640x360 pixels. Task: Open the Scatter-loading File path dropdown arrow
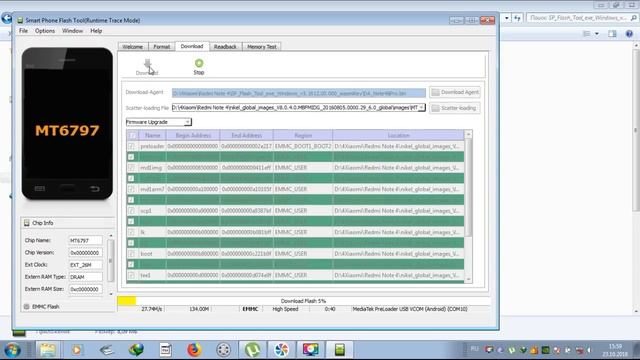(x=421, y=108)
